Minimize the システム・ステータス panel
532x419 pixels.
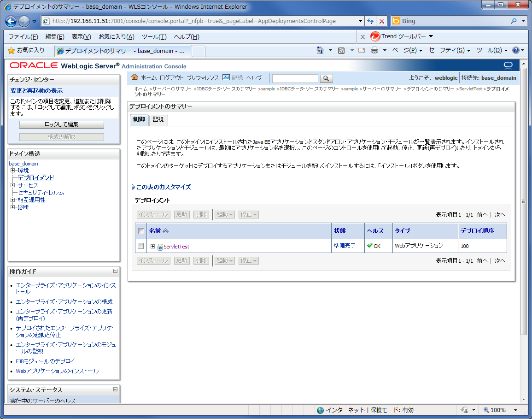(x=115, y=389)
